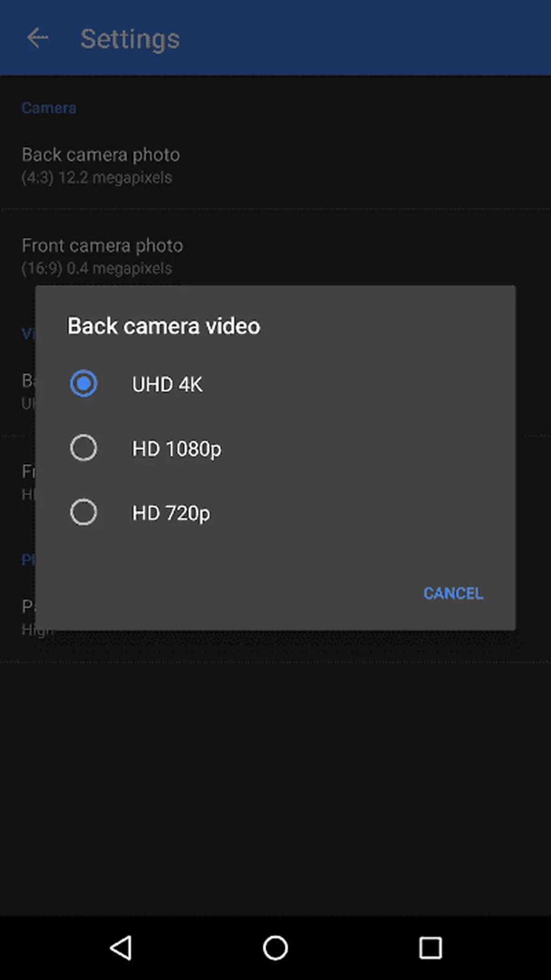Tap the Camera section header
Viewport: 551px width, 980px height.
click(48, 108)
